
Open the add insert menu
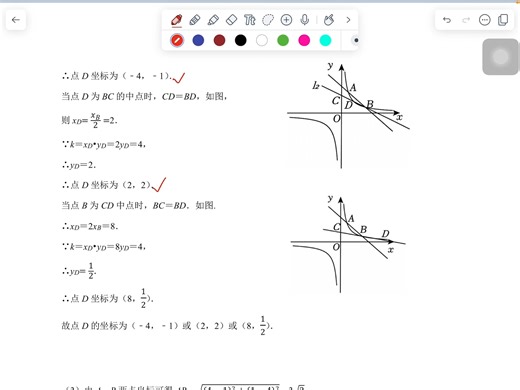point(286,20)
